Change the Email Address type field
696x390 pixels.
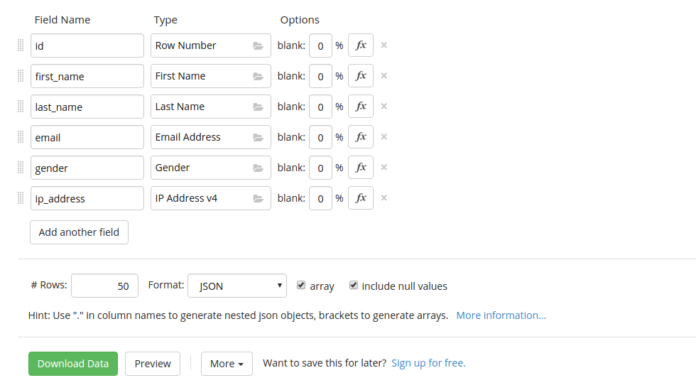pyautogui.click(x=210, y=137)
